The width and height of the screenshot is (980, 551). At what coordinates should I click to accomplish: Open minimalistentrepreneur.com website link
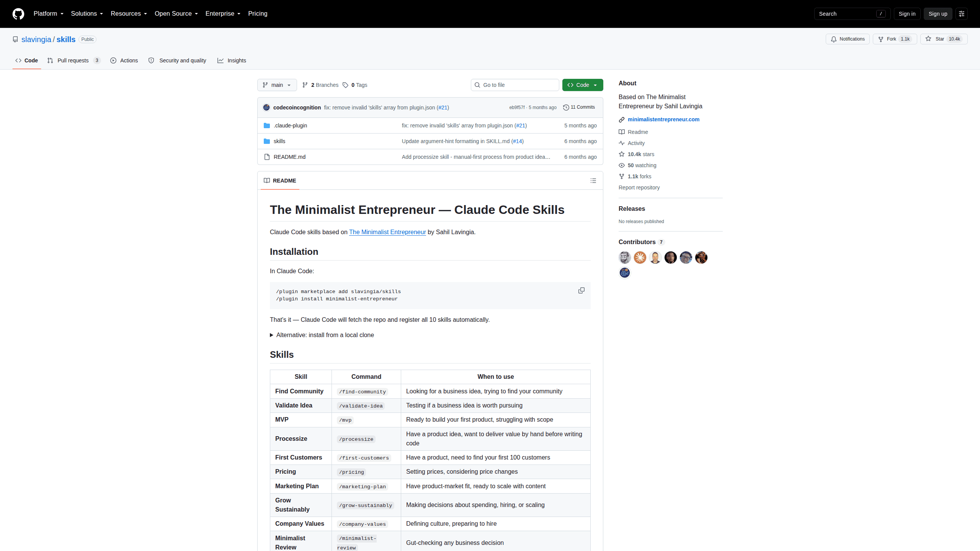[663, 119]
